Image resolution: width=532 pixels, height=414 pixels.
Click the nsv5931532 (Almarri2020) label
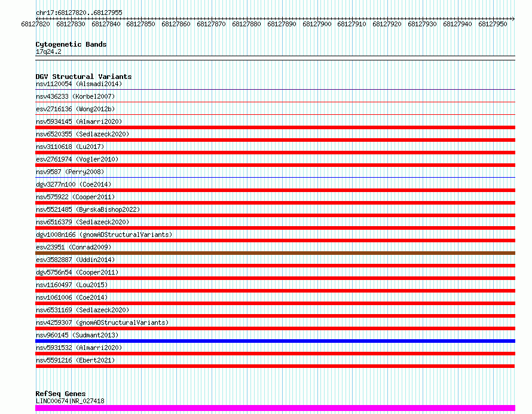[x=79, y=348]
